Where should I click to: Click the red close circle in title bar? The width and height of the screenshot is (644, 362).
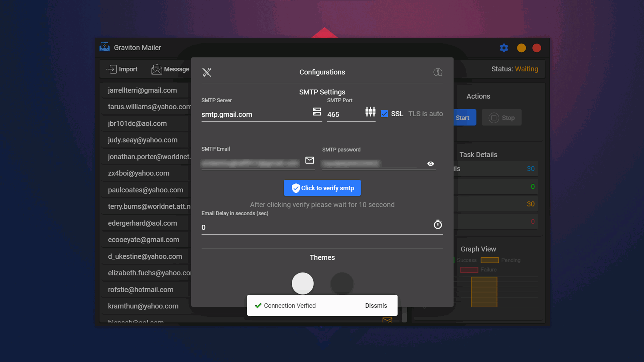coord(537,48)
